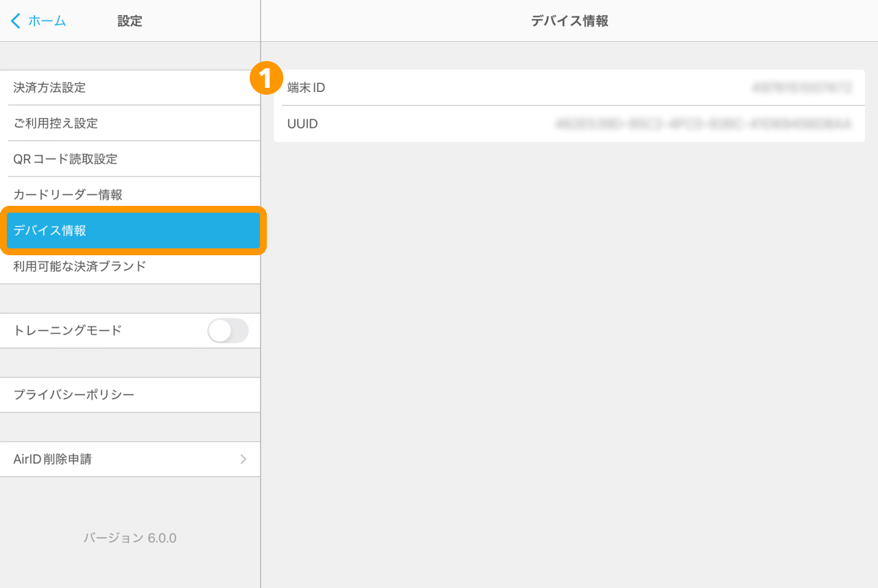Click the 設定 title in the sidebar header

click(x=130, y=21)
